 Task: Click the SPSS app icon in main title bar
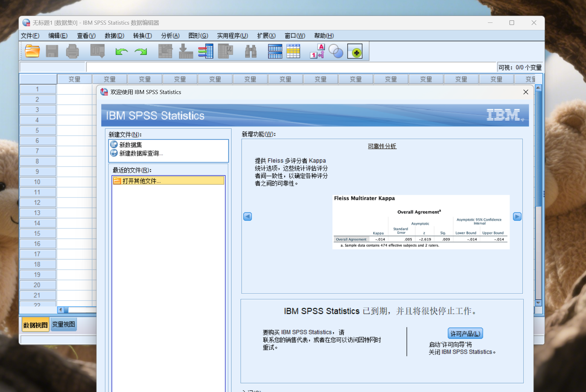point(27,23)
